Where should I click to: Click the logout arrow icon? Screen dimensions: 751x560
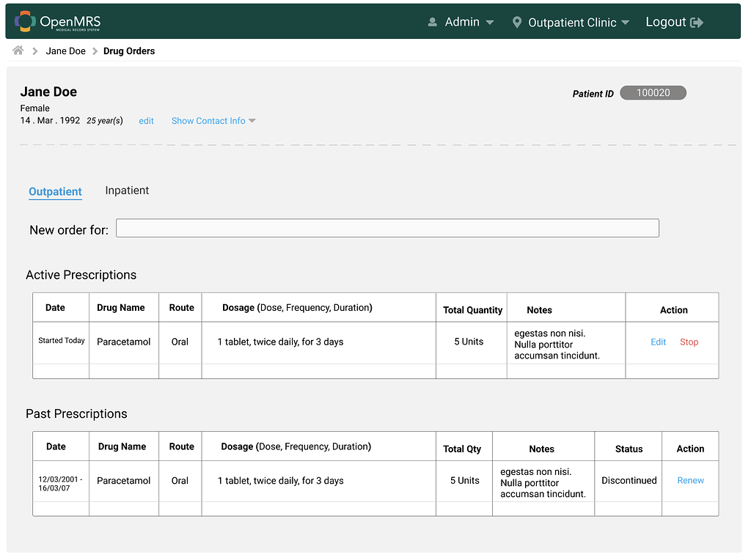coord(696,22)
